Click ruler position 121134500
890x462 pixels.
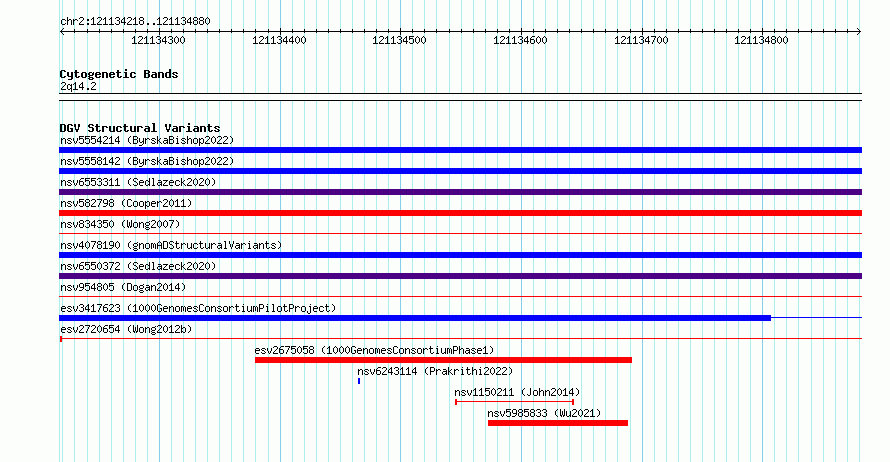point(399,40)
